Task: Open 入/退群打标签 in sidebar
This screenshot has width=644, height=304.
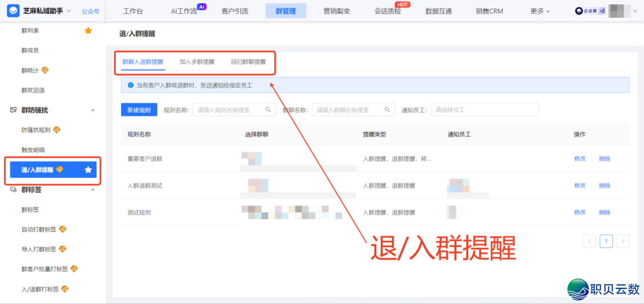Action: click(40, 289)
